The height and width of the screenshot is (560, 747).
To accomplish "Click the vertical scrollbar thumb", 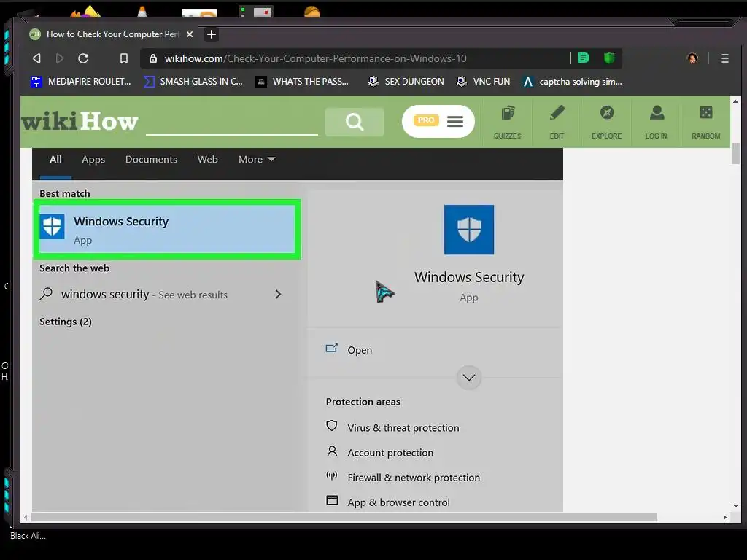I will tap(735, 153).
